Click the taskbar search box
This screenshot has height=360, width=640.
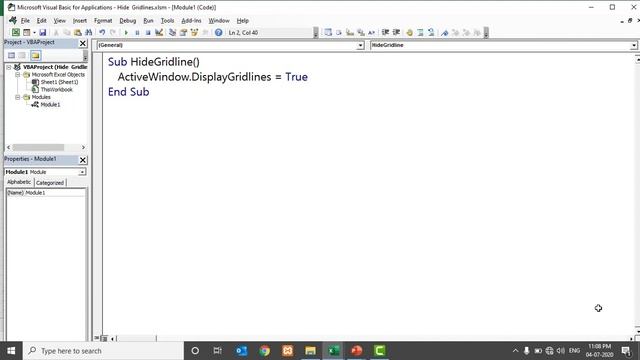(x=103, y=351)
